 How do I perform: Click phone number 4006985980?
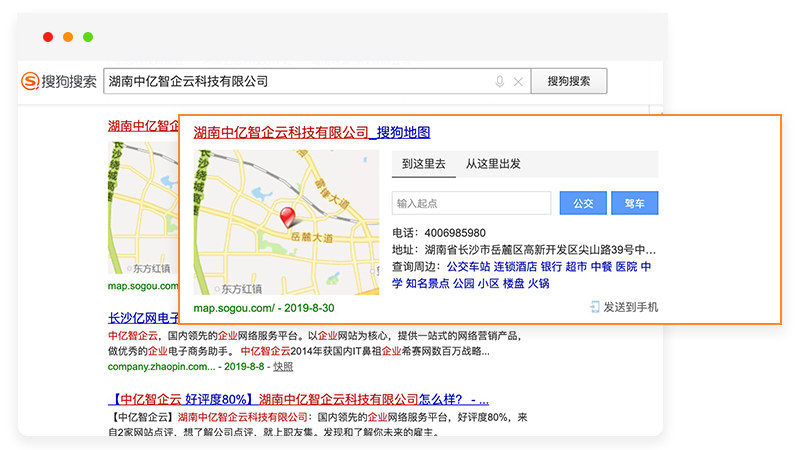point(455,233)
